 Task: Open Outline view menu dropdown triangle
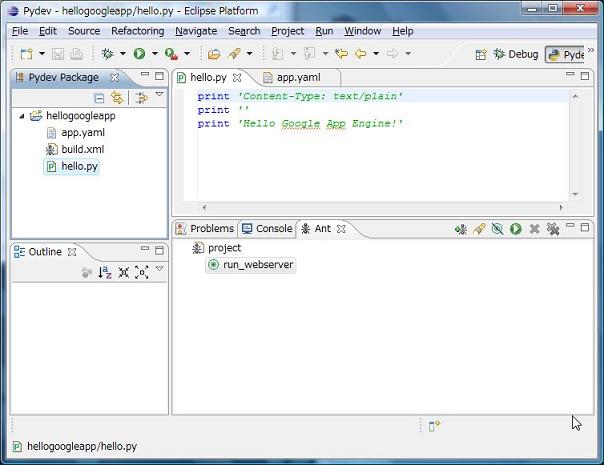[x=159, y=269]
